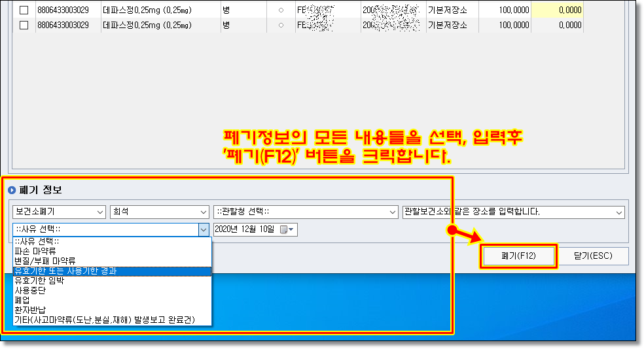Choose the 기타(사고마약류) 발생보고 완료건 option

103,320
